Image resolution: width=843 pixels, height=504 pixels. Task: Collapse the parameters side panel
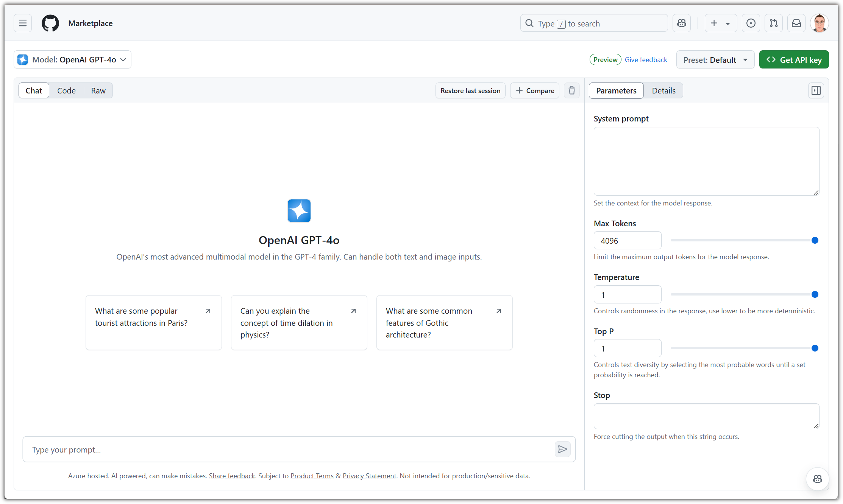pos(816,90)
